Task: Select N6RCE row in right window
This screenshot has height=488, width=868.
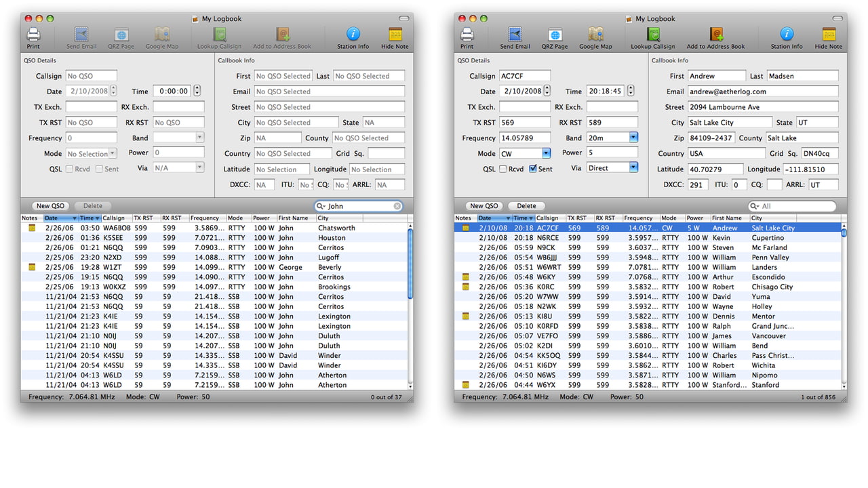Action: tap(647, 238)
